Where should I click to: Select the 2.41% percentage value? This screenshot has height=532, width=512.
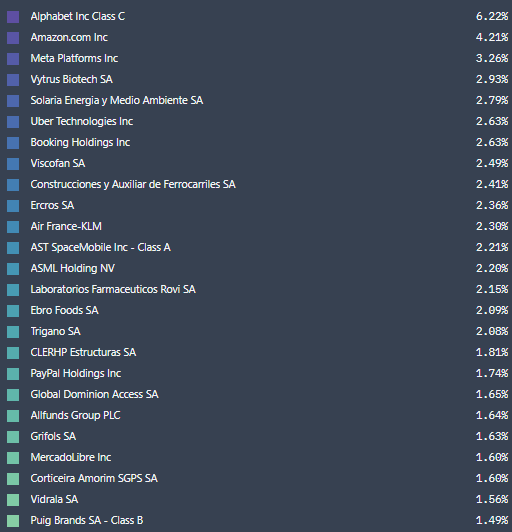[x=492, y=184]
